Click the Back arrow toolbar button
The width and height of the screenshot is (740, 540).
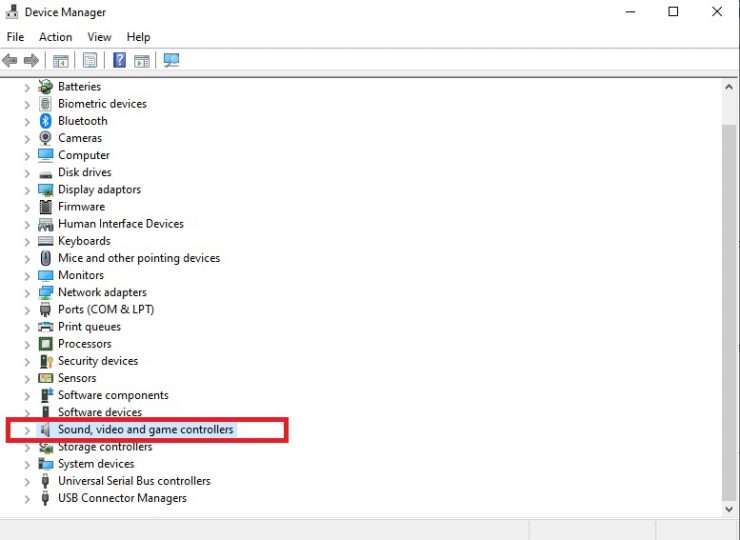click(x=10, y=60)
